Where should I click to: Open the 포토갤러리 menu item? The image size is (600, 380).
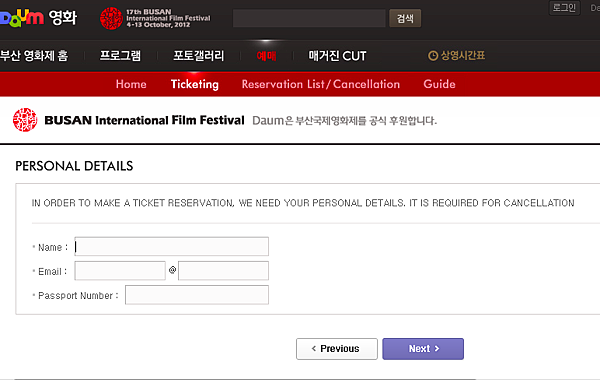(x=199, y=56)
